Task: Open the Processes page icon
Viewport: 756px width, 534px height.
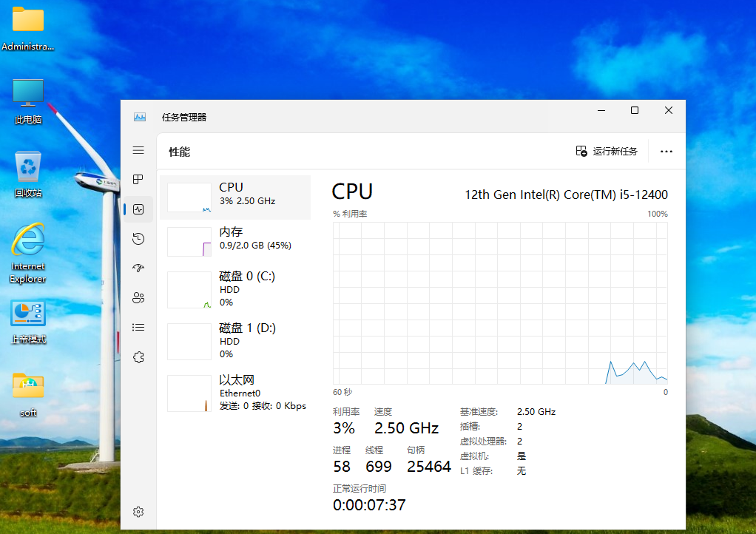Action: pos(138,180)
